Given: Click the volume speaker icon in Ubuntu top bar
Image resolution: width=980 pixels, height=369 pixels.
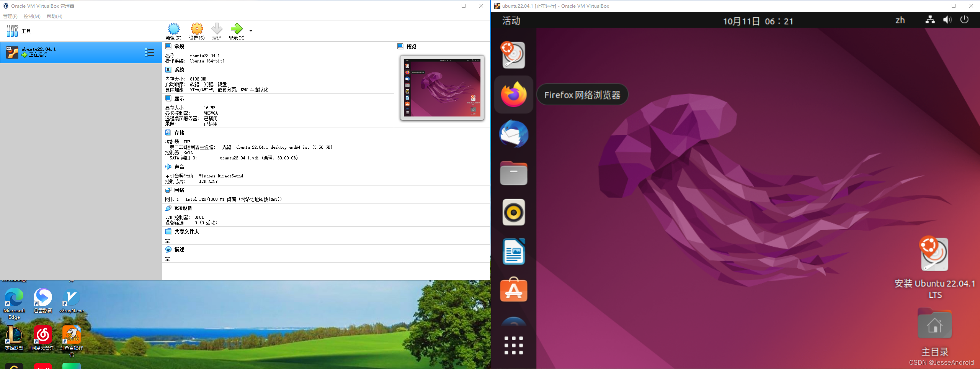Looking at the screenshot, I should [x=947, y=20].
